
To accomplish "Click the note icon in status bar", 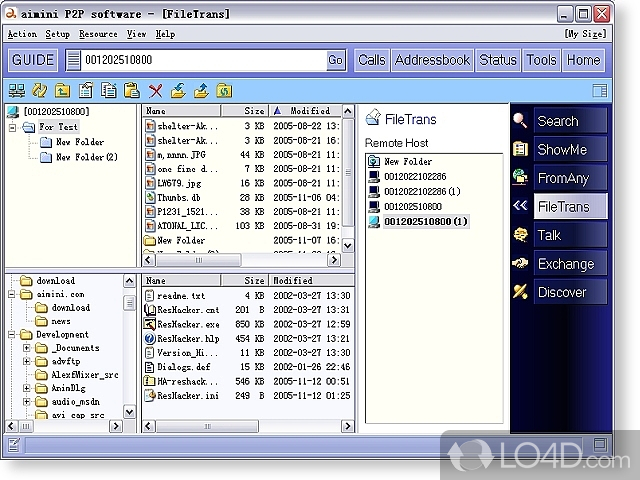I will click(14, 444).
